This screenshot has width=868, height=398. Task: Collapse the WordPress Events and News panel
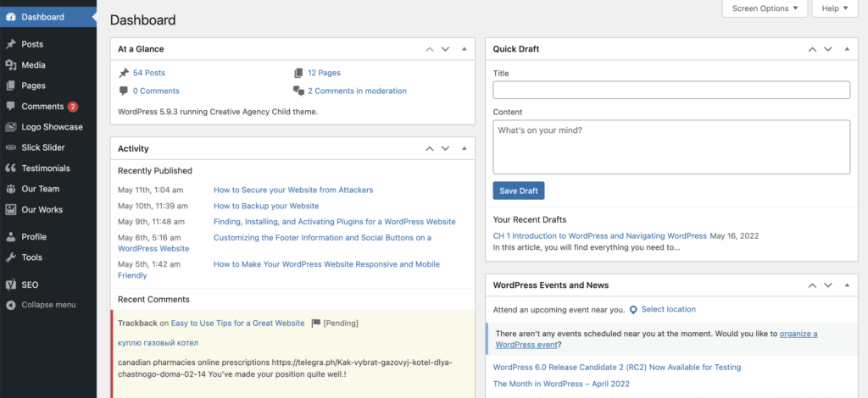(x=847, y=285)
